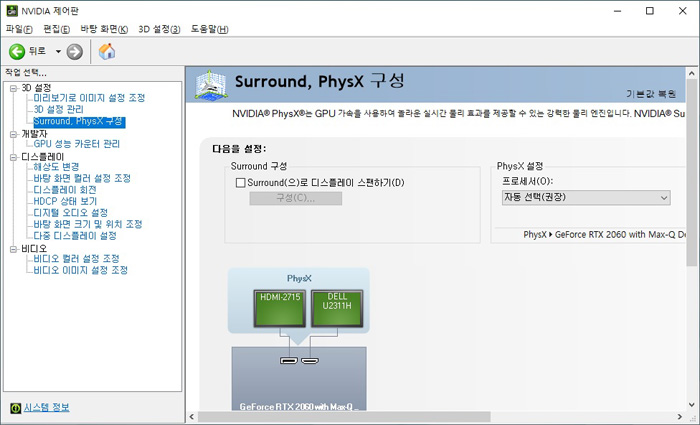Click the PhysX label above monitors
Viewport: 700px width, 425px height.
[x=299, y=279]
